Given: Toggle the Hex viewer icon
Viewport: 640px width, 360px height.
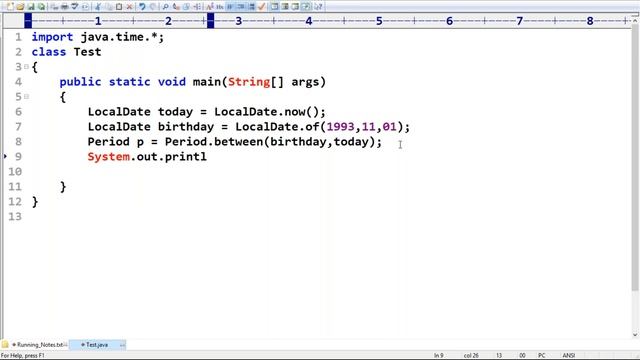Looking at the screenshot, I should (x=220, y=7).
